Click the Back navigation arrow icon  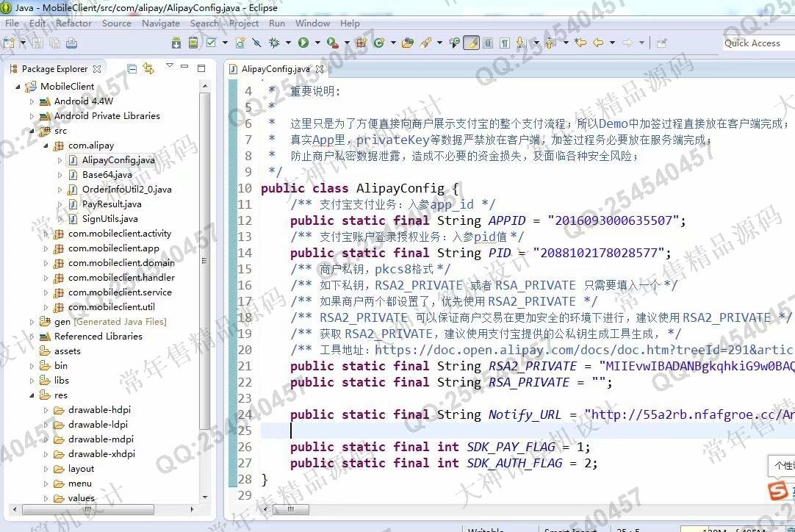pyautogui.click(x=598, y=43)
